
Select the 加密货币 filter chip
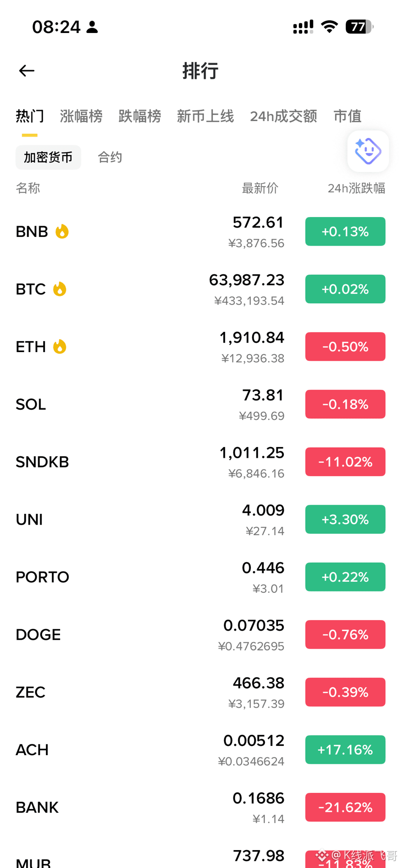coord(48,157)
